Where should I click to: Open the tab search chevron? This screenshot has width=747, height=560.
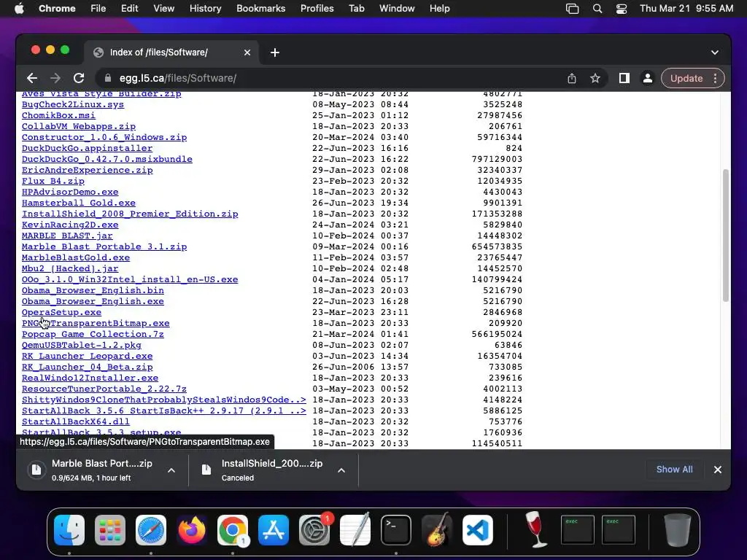click(x=715, y=52)
